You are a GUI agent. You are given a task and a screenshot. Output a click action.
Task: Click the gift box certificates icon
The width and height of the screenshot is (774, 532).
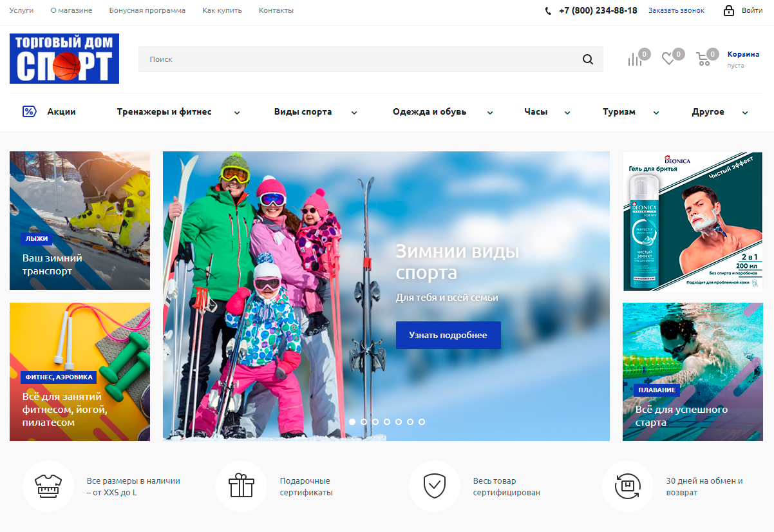tap(241, 486)
